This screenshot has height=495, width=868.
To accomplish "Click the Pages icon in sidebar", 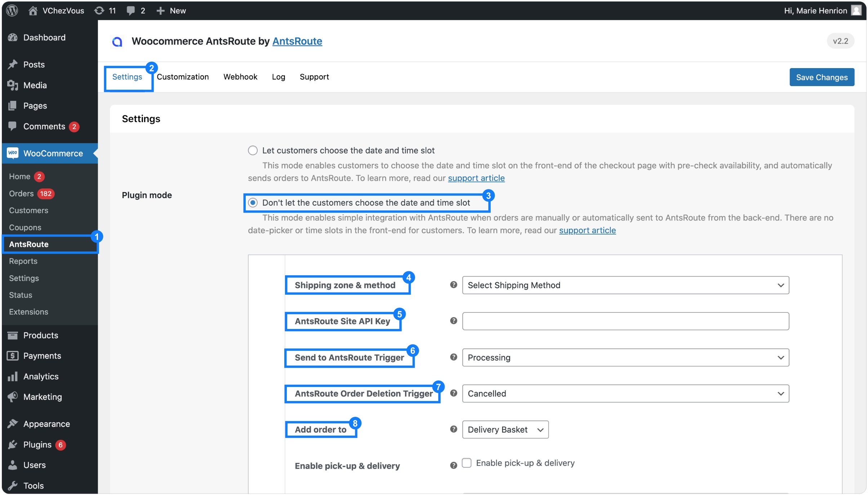I will [x=13, y=106].
